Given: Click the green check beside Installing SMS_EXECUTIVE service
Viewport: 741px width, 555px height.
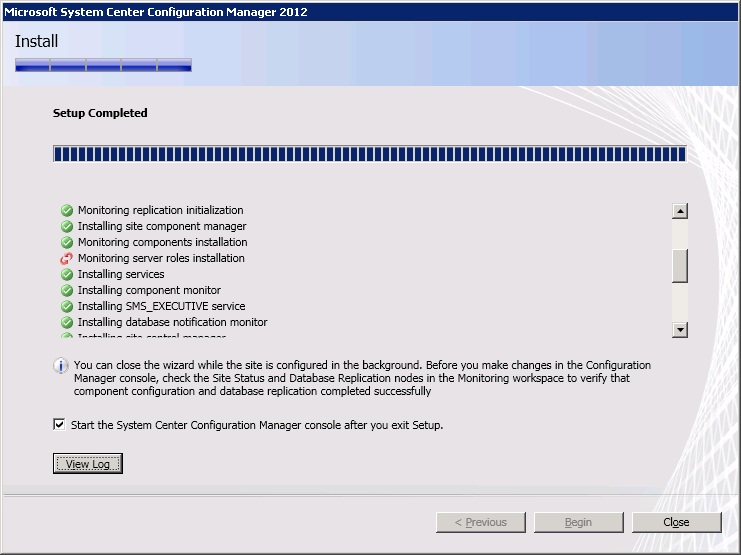Looking at the screenshot, I should point(67,306).
